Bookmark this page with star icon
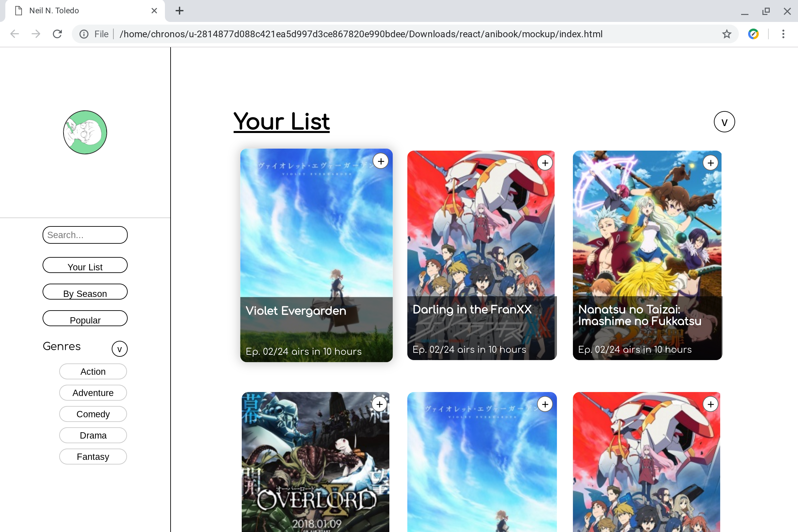Viewport: 798px width, 532px height. tap(727, 34)
